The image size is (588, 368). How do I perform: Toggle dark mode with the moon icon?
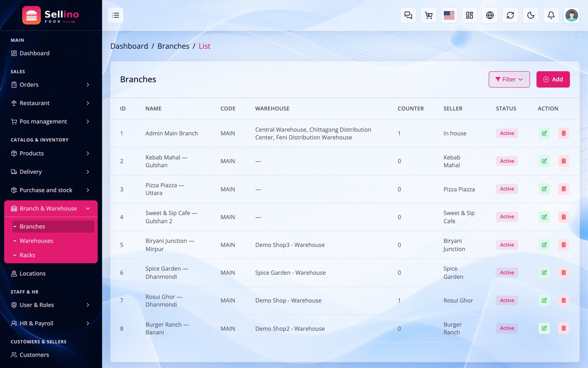pos(530,15)
